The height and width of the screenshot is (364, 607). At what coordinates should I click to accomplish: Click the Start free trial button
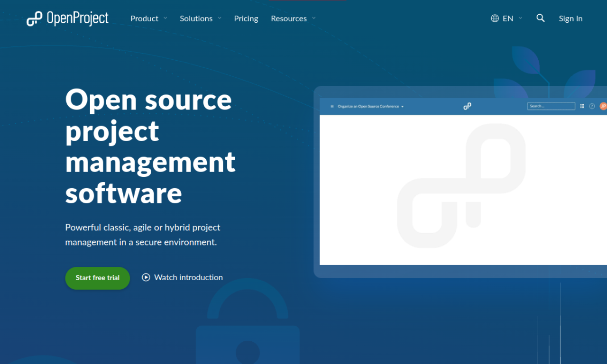click(97, 278)
